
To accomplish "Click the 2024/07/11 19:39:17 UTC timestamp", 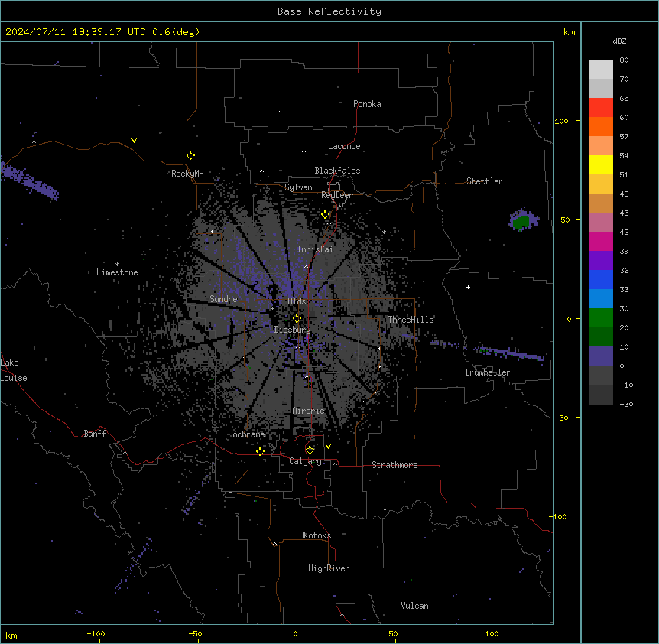I will [x=76, y=32].
